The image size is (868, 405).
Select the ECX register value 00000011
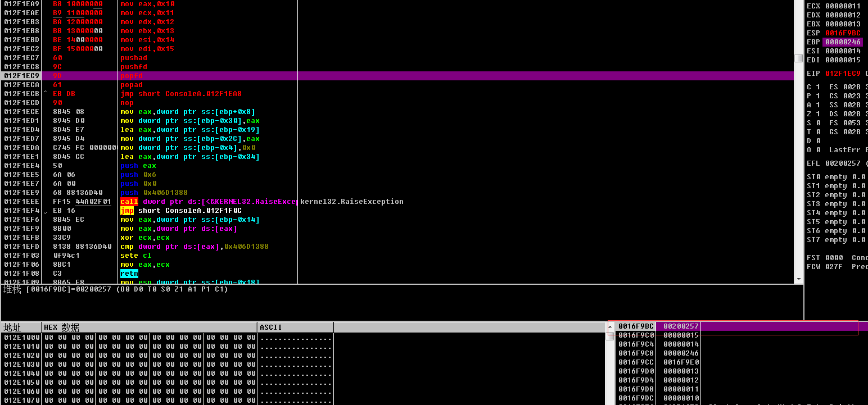[843, 6]
